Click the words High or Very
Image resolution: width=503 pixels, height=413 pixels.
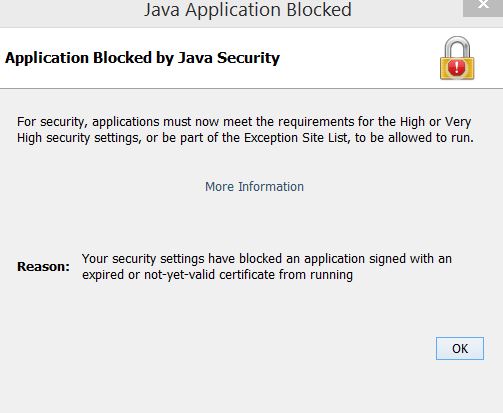435,122
